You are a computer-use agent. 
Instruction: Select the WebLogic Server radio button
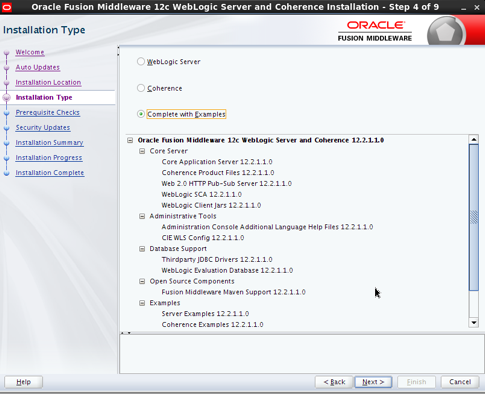[x=141, y=61]
